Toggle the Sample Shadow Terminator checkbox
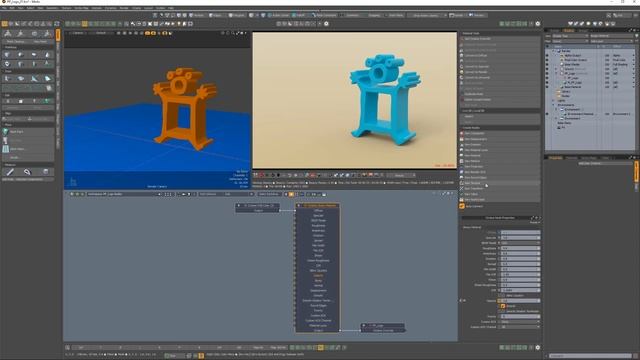 pos(503,311)
